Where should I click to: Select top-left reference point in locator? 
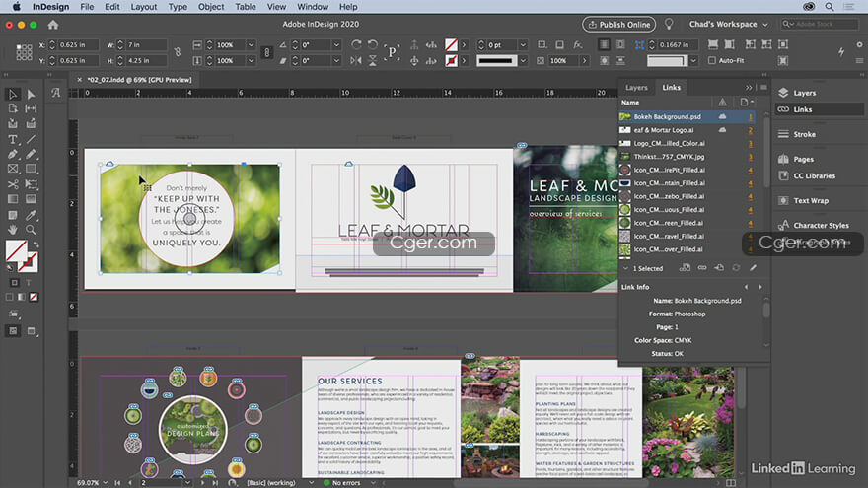pyautogui.click(x=19, y=46)
